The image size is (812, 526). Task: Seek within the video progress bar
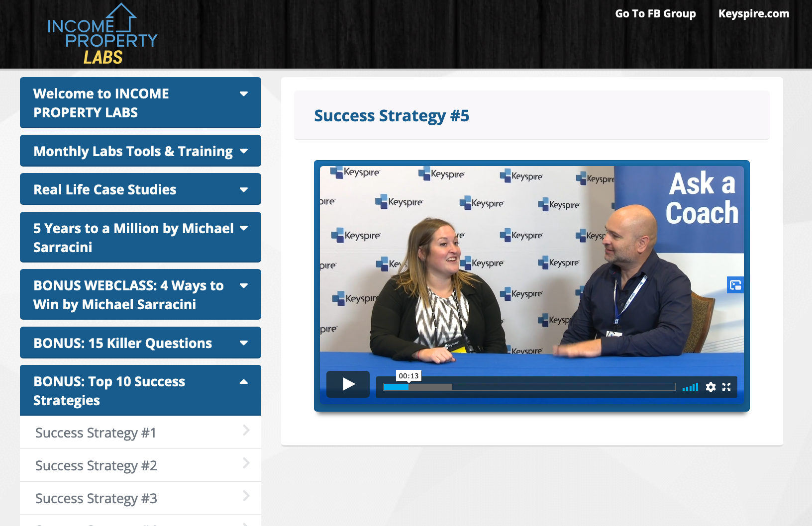(x=529, y=387)
